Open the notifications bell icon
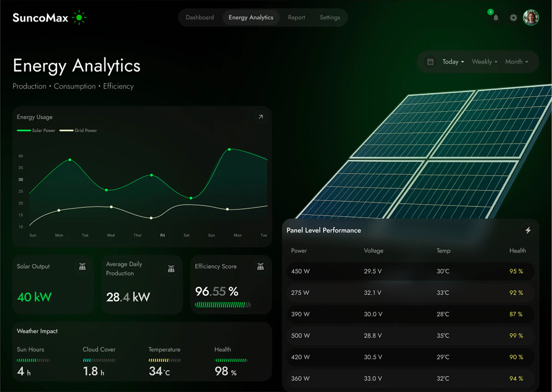 [496, 18]
